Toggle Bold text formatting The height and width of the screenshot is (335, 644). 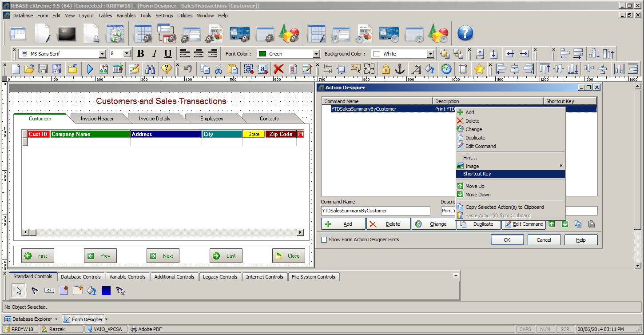click(x=140, y=54)
